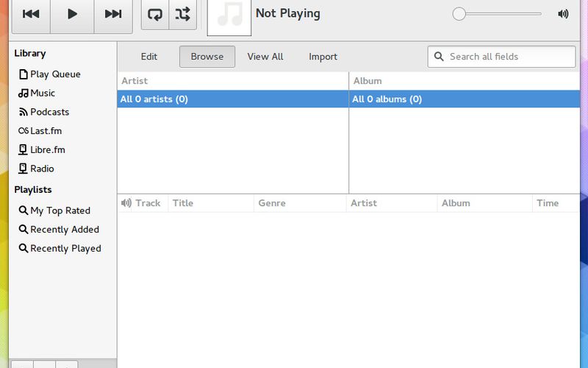Toggle shuffle mode
588x368 pixels.
182,14
